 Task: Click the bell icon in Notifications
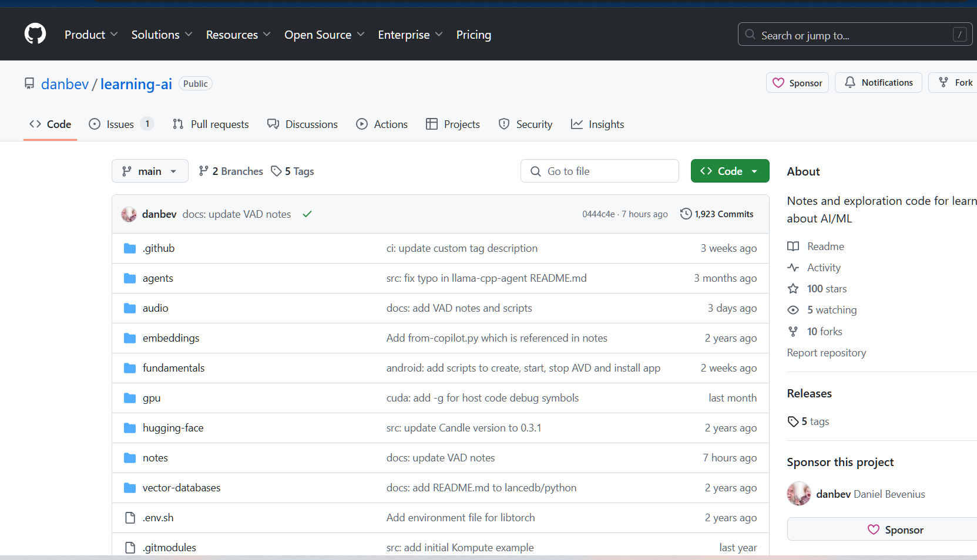coord(850,82)
